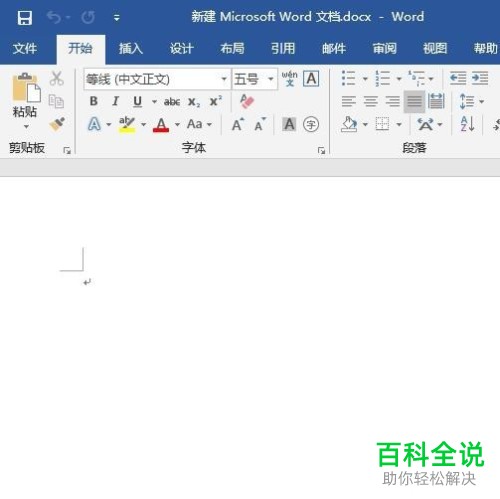This screenshot has height=499, width=500.
Task: Open the Change Case Aa menu
Action: [x=199, y=124]
